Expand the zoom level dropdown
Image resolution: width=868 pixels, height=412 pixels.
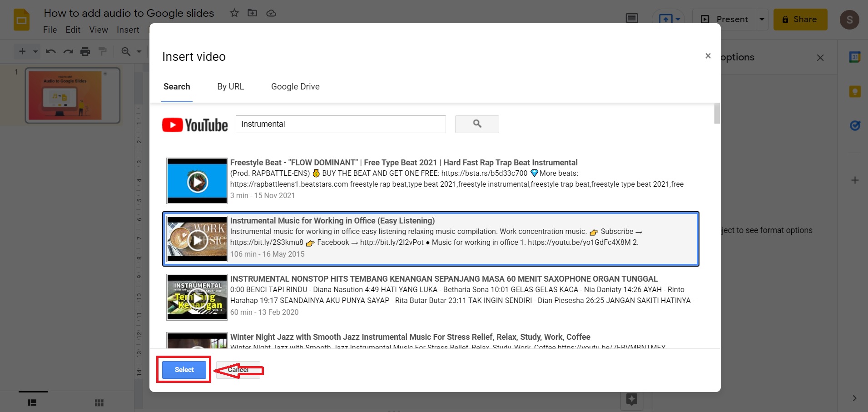[x=139, y=51]
